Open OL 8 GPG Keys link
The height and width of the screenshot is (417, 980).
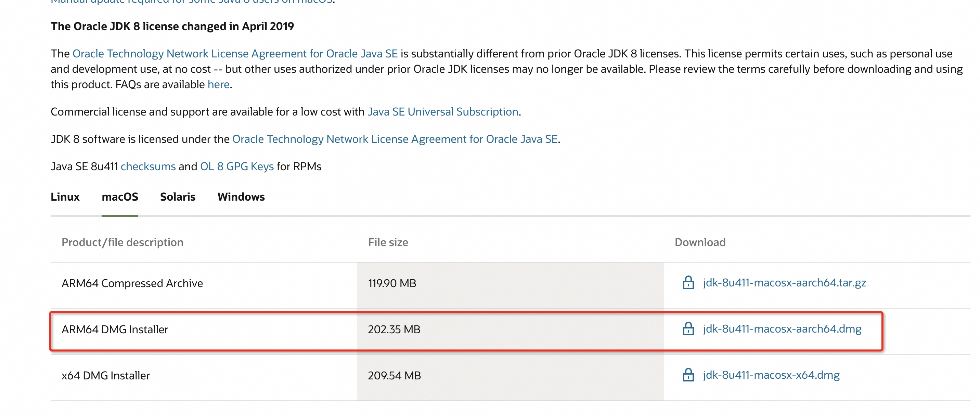(x=237, y=166)
